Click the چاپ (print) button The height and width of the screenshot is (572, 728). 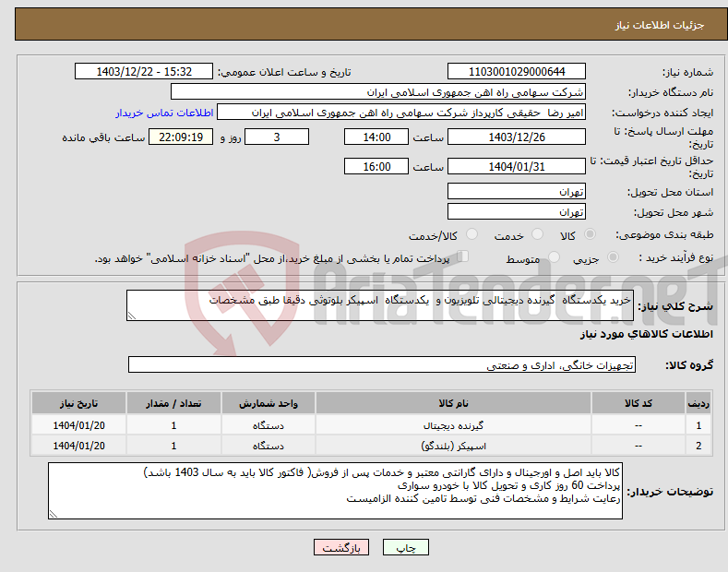pyautogui.click(x=405, y=547)
